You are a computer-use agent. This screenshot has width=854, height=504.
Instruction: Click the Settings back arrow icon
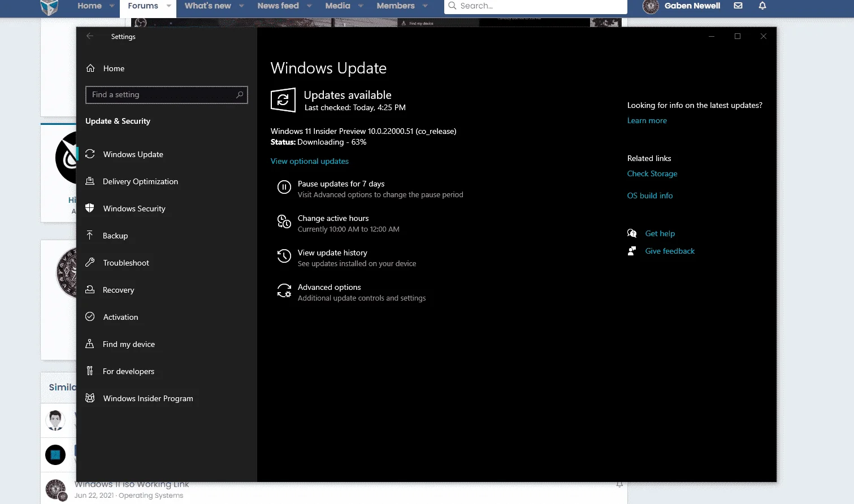pos(90,36)
